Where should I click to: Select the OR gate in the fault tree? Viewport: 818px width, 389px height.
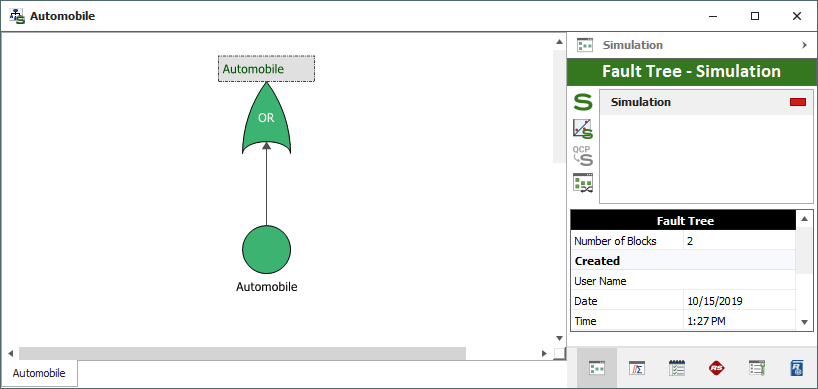click(266, 118)
